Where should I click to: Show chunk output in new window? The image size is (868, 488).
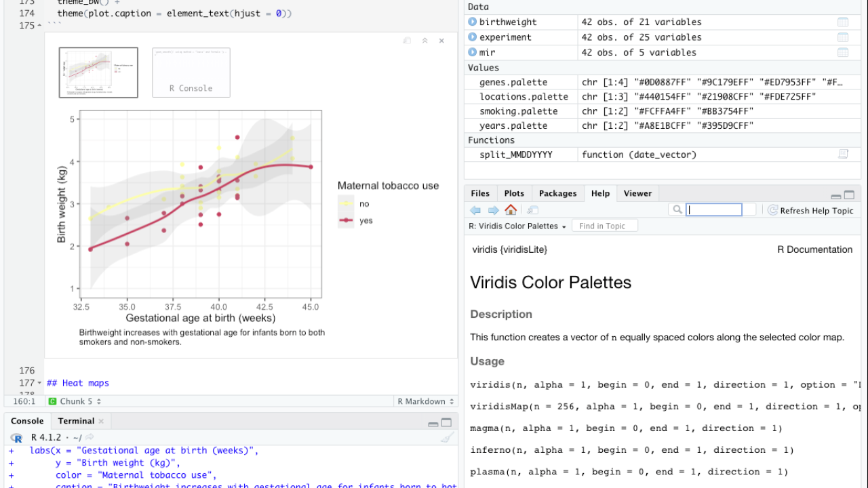[407, 41]
